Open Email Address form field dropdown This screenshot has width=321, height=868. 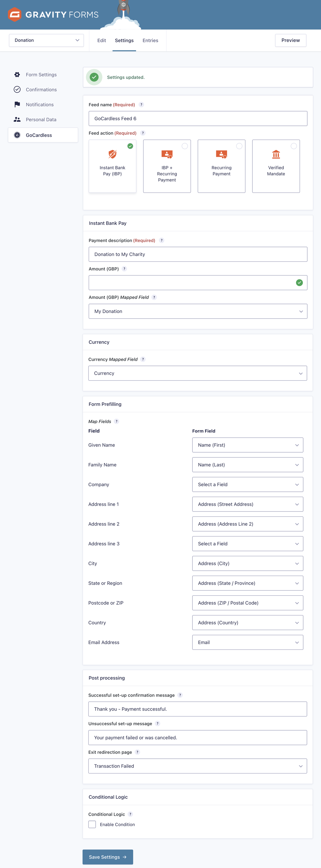pyautogui.click(x=248, y=642)
